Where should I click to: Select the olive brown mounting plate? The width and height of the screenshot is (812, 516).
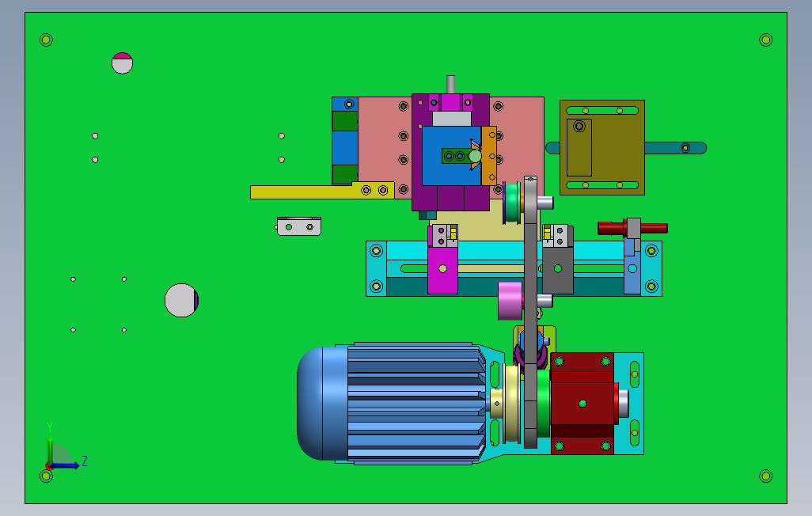click(601, 148)
